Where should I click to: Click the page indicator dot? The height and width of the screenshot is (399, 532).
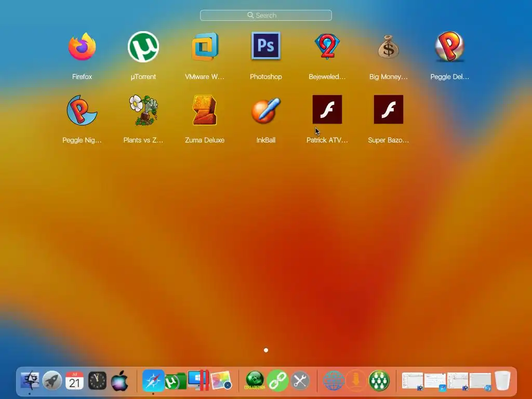(266, 350)
